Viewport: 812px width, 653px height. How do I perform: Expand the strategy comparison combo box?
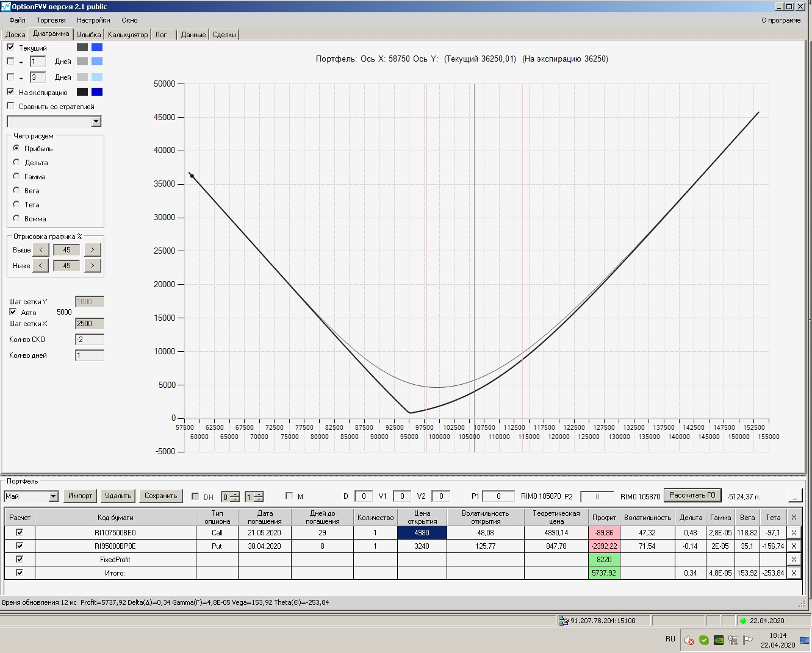click(x=96, y=121)
